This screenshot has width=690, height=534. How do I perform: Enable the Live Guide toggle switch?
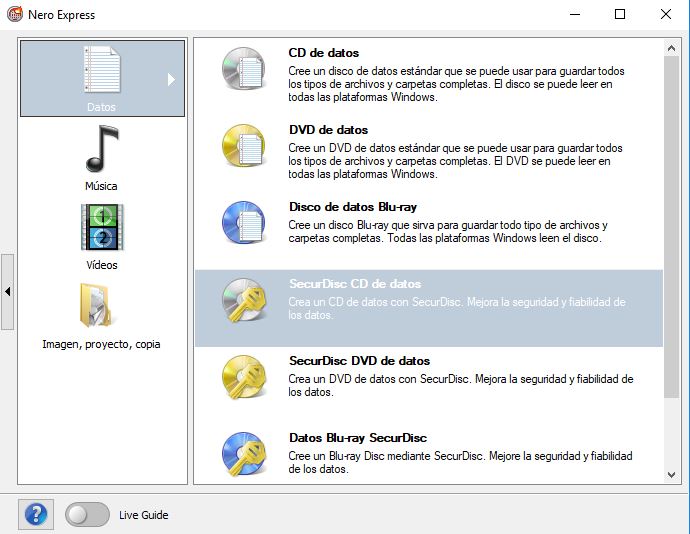[88, 515]
